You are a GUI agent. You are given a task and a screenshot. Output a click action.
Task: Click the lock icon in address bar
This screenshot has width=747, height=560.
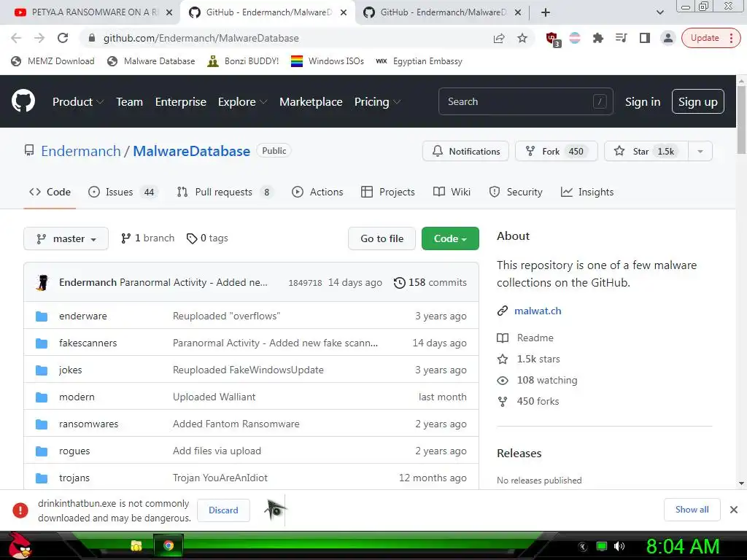click(92, 38)
